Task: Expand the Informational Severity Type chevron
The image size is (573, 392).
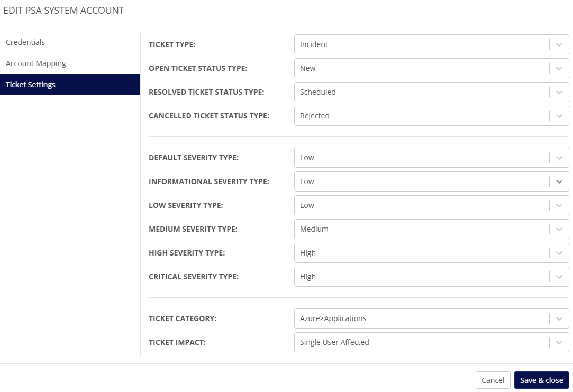Action: (x=559, y=181)
